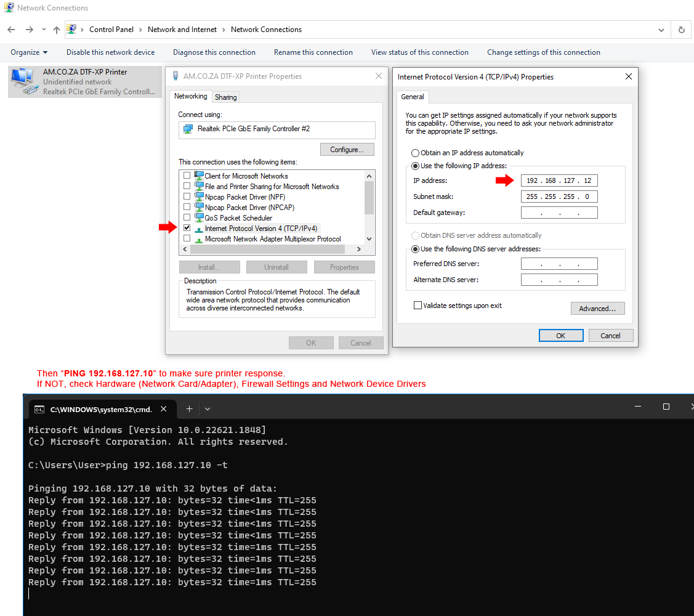Click the Realtek adapter icon under Connect using

pyautogui.click(x=188, y=129)
